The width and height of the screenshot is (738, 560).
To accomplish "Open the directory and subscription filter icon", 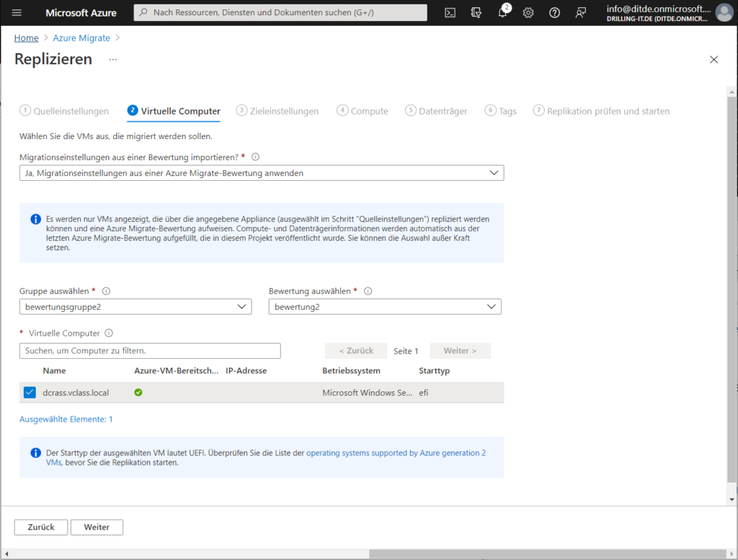I will point(476,13).
